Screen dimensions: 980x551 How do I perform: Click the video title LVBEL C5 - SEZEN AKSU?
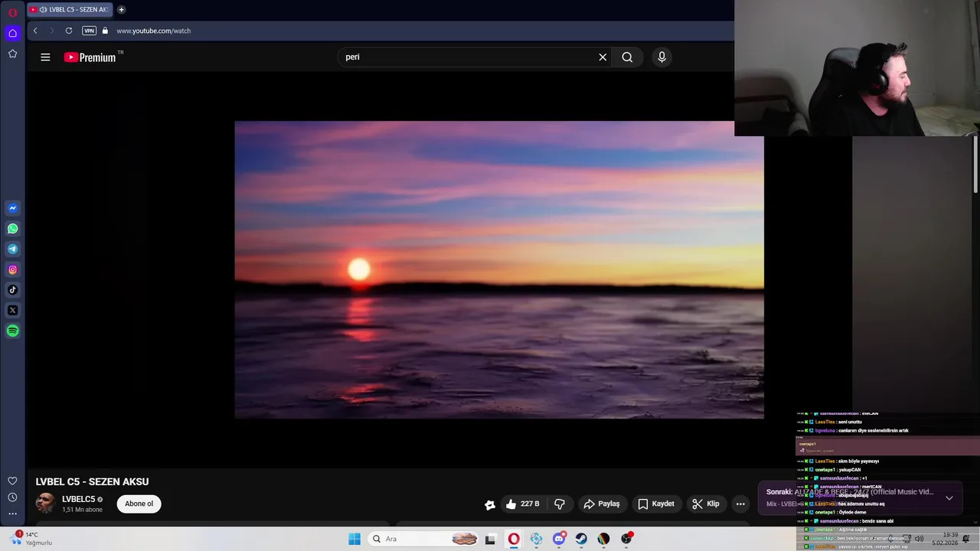(x=92, y=481)
